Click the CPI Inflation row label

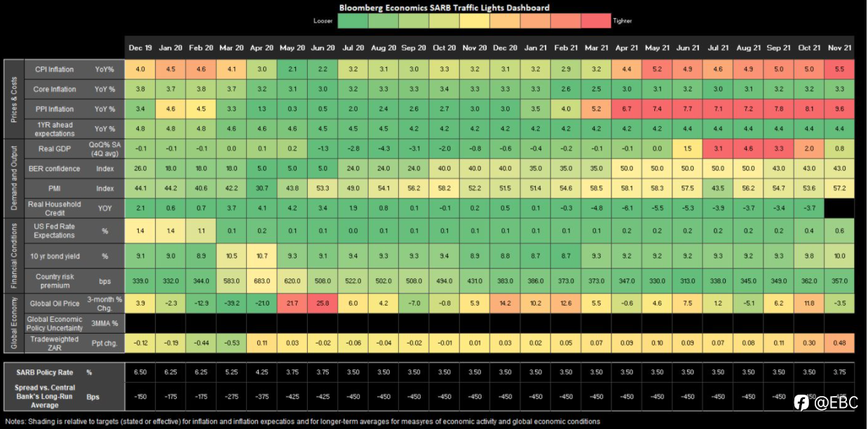click(x=55, y=69)
